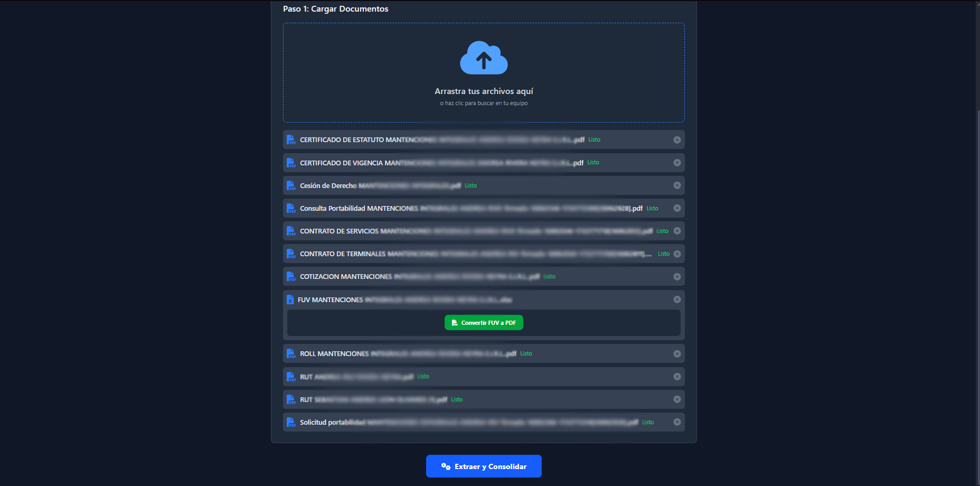Screen dimensions: 980x486
Task: Click the Extraer y Consolidar button
Action: click(484, 466)
